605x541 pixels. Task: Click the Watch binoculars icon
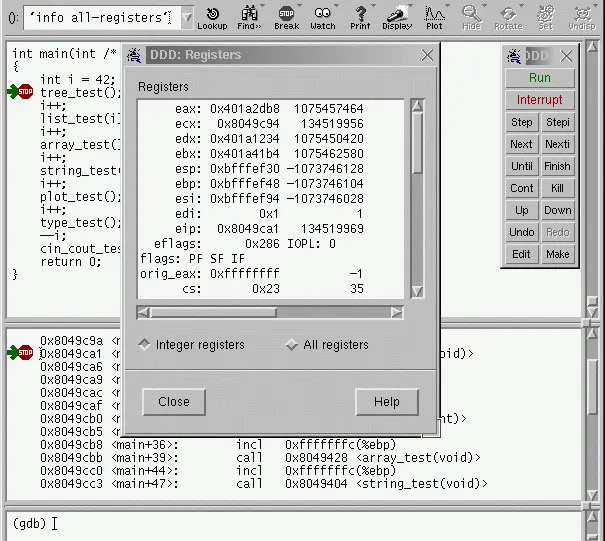[x=323, y=17]
